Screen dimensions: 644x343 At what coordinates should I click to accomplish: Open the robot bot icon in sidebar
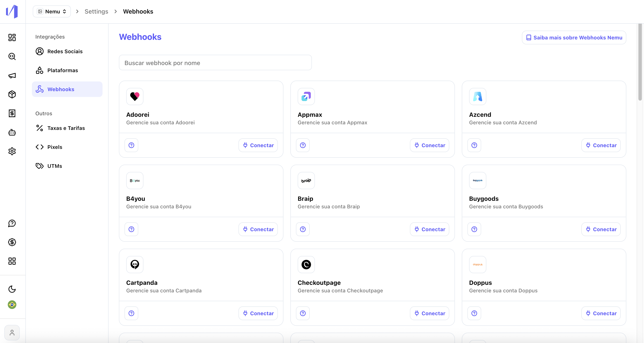tap(12, 132)
